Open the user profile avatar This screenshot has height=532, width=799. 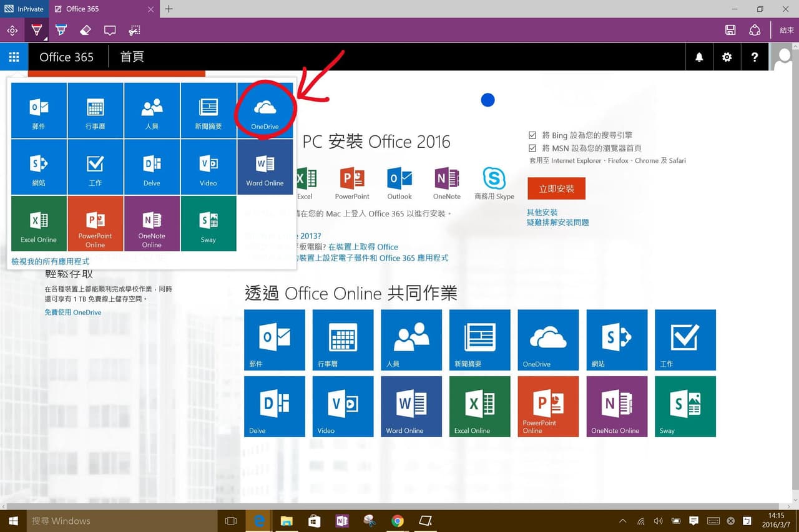(784, 57)
